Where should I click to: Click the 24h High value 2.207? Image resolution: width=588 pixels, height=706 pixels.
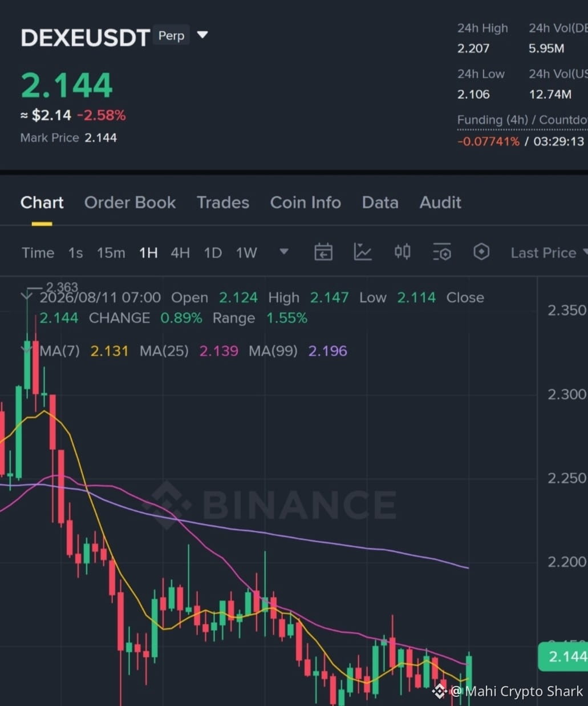[473, 49]
